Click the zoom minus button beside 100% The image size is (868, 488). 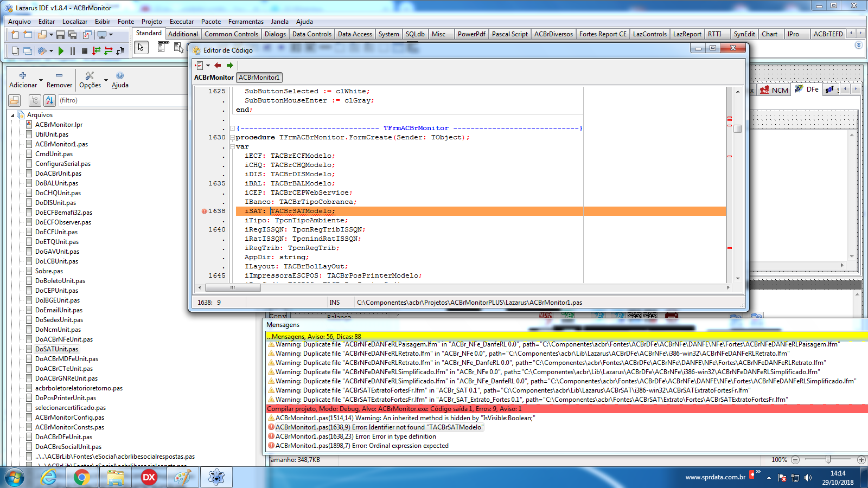point(795,460)
